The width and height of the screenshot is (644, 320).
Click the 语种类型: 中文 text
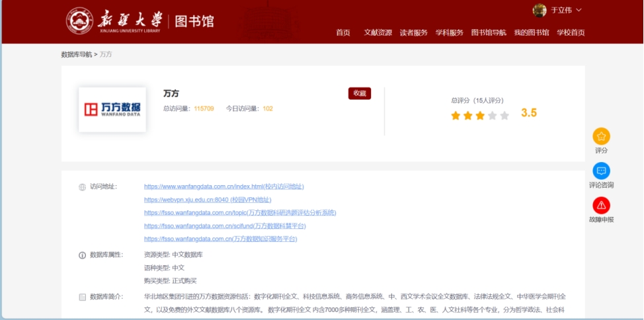[x=164, y=268]
